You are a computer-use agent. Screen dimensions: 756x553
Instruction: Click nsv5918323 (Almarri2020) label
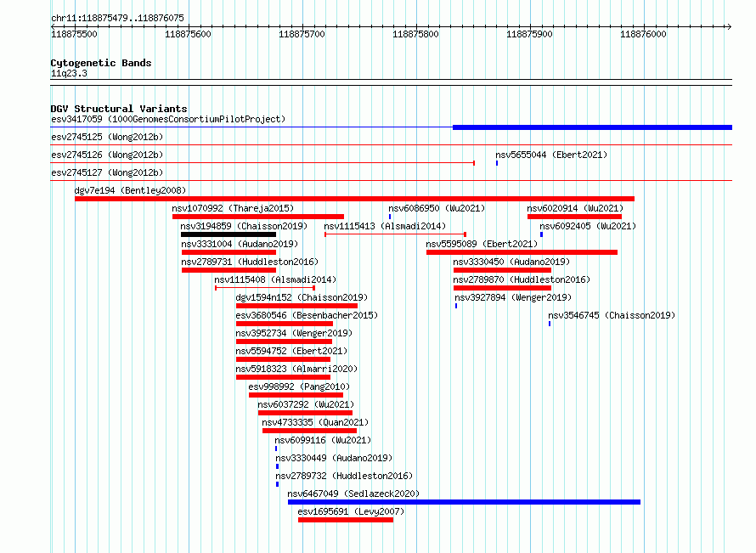(x=296, y=369)
